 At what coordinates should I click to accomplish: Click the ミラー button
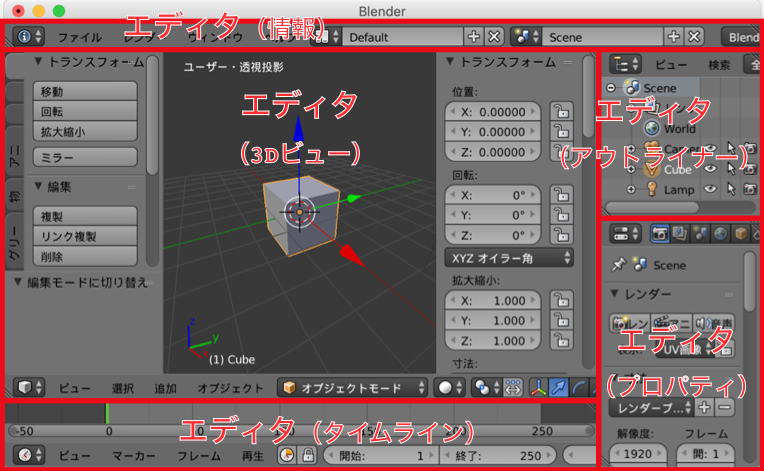(85, 157)
